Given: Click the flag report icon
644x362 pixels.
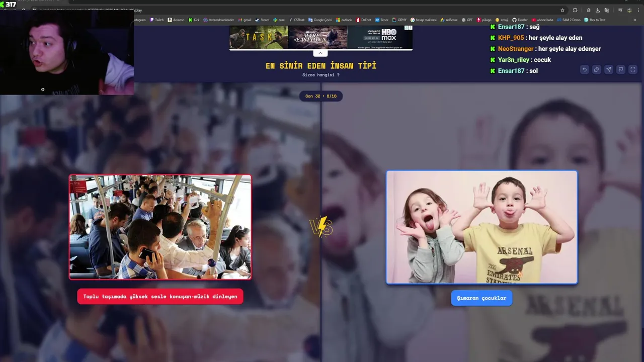Looking at the screenshot, I should [620, 69].
